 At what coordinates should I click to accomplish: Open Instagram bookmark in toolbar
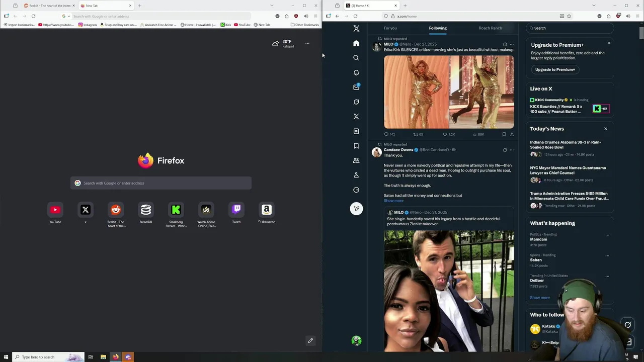coord(88,25)
